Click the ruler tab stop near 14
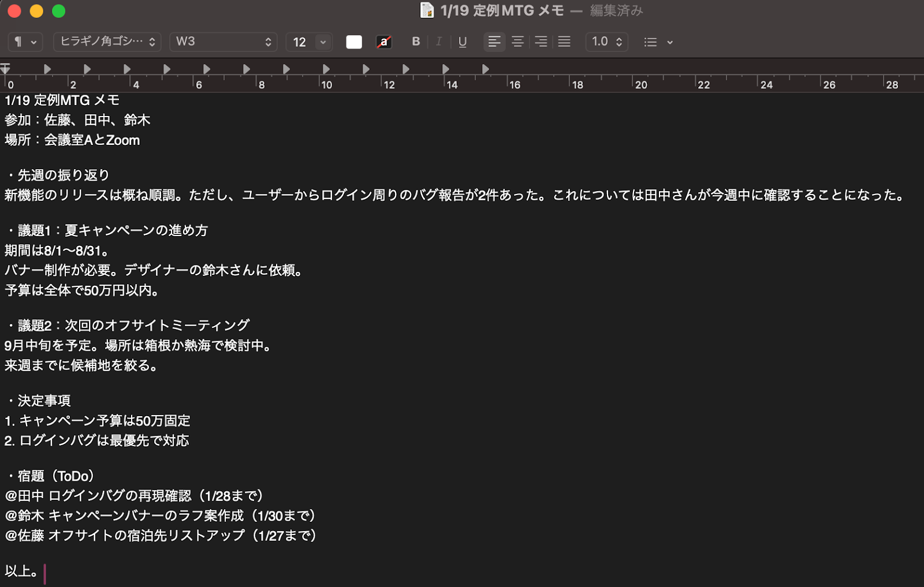The image size is (924, 587). point(446,69)
